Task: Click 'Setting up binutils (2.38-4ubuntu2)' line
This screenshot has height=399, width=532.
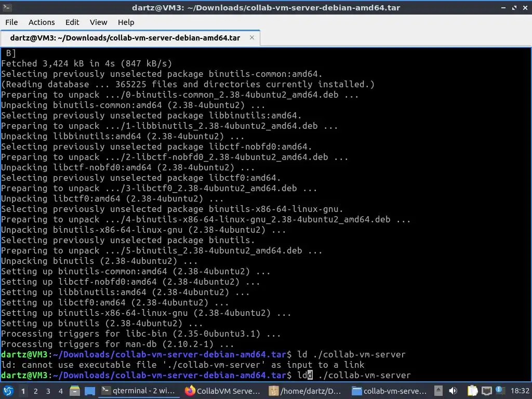Action: (102, 323)
